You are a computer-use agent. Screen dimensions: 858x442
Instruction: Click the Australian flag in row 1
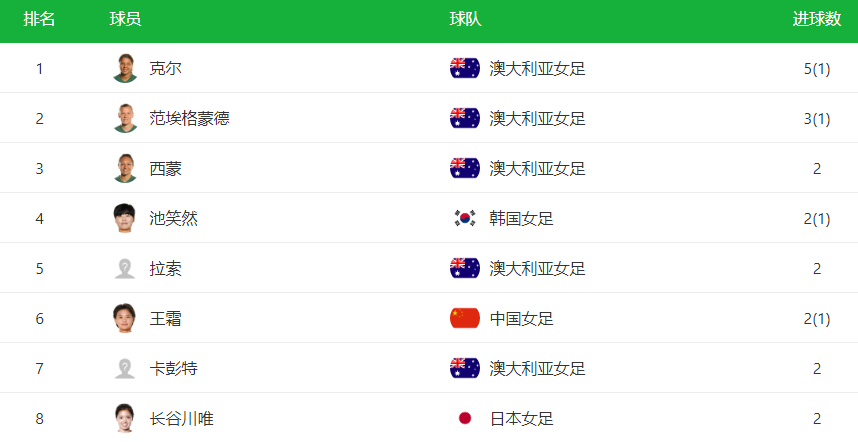(x=465, y=68)
